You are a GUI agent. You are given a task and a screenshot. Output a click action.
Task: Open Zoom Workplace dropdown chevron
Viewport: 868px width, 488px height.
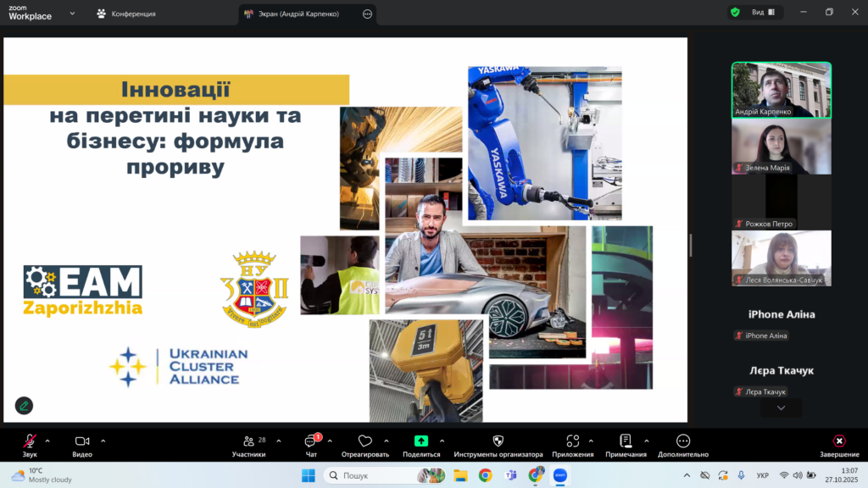click(x=72, y=14)
